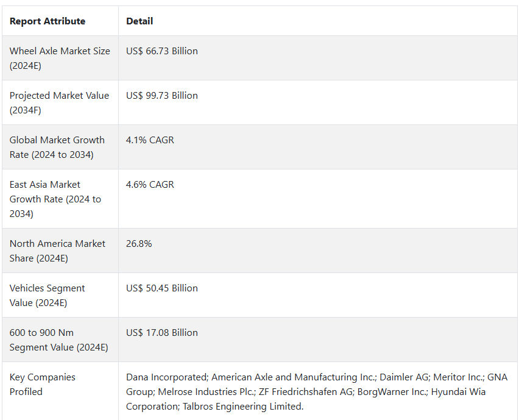Click the US$ 66.73 Billion value
The height and width of the screenshot is (420, 519).
(x=162, y=51)
